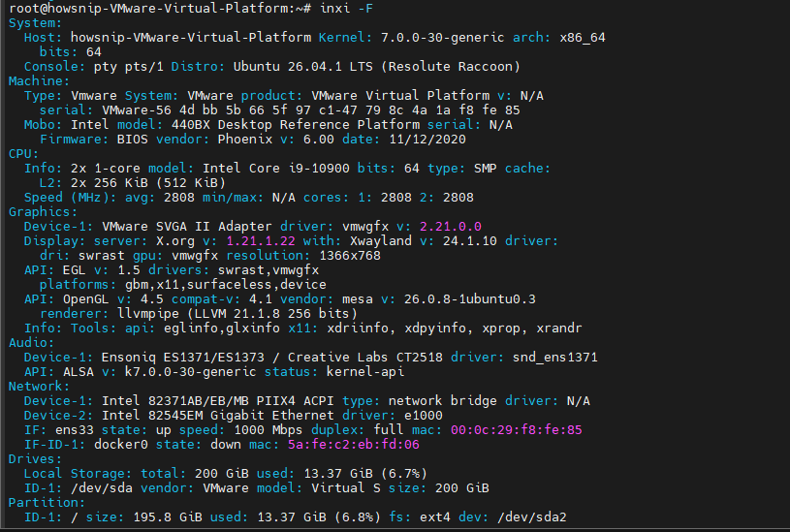790x532 pixels.
Task: Click tools value "eglinfo,glxinfo"
Action: (222, 329)
